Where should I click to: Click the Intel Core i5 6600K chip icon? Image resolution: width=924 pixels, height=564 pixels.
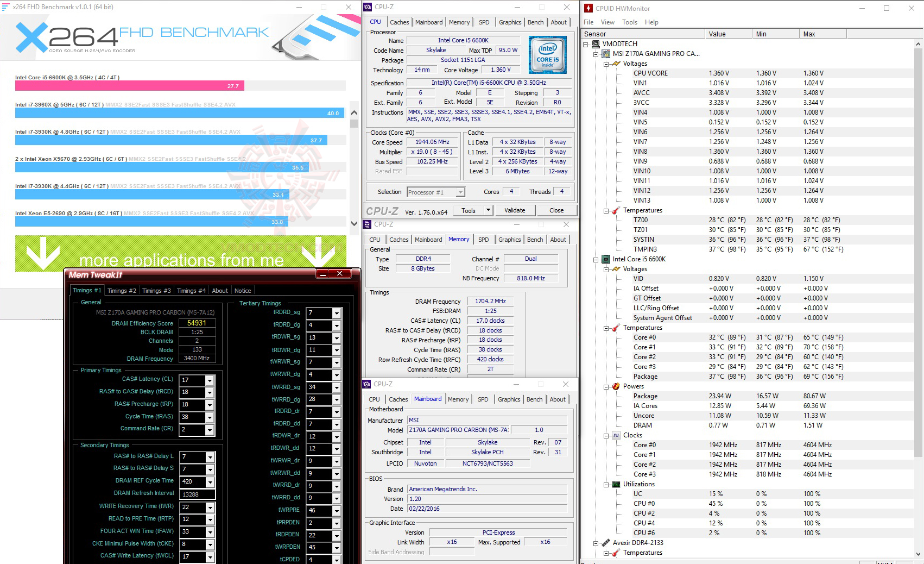pyautogui.click(x=606, y=259)
